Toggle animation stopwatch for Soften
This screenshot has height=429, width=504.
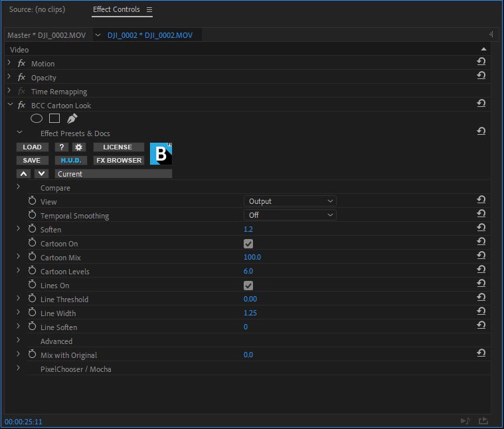pyautogui.click(x=32, y=229)
